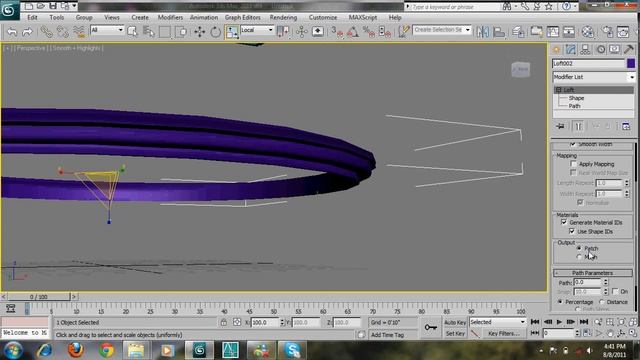Switch to the Create command panel tab
Image resolution: width=640 pixels, height=360 pixels.
[x=556, y=49]
